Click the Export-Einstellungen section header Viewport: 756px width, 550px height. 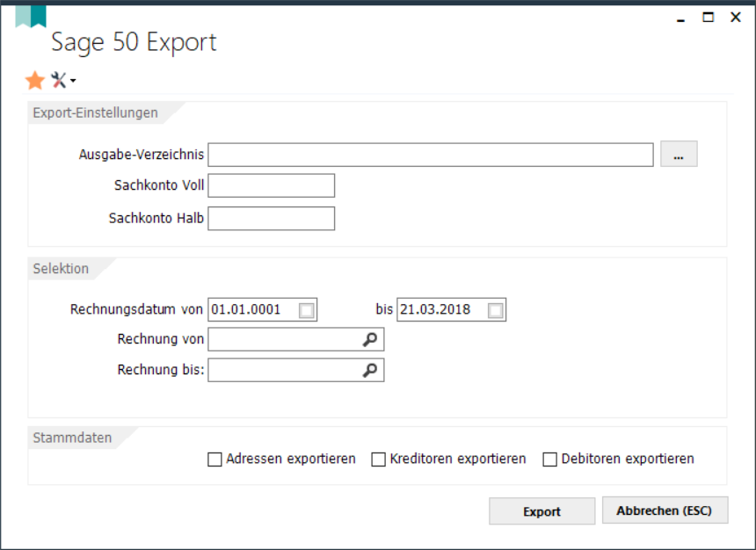pyautogui.click(x=96, y=112)
